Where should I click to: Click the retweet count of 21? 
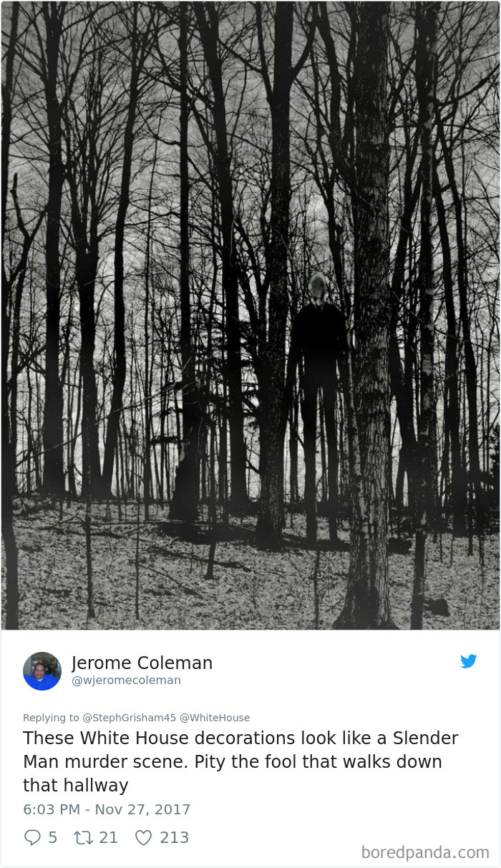(108, 837)
